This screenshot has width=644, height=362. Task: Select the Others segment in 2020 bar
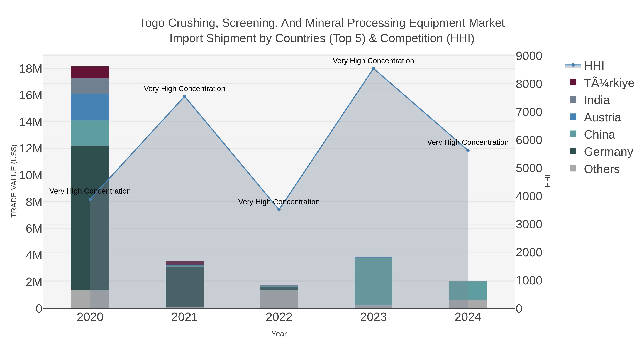pyautogui.click(x=90, y=299)
